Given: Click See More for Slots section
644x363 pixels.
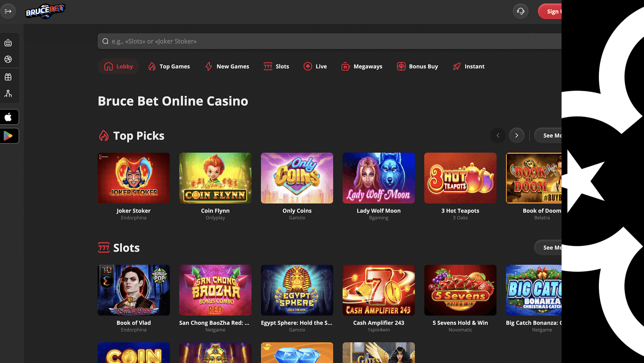Looking at the screenshot, I should click(548, 248).
